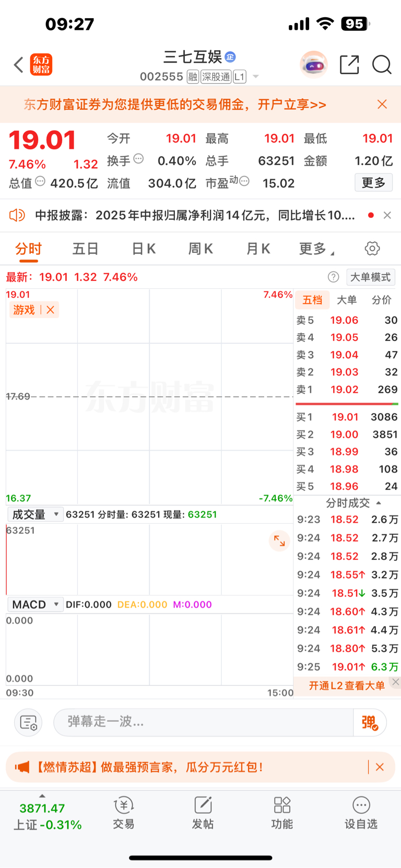Screen dimensions: 401x868
Task: Tap the back arrow icon
Action: point(19,65)
